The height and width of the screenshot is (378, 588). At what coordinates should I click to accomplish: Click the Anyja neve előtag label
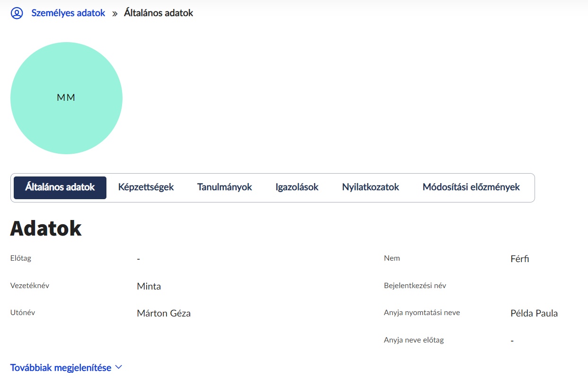click(413, 340)
